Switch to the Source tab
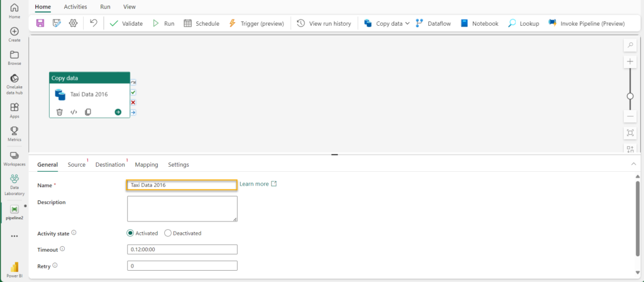644x282 pixels. pos(76,164)
